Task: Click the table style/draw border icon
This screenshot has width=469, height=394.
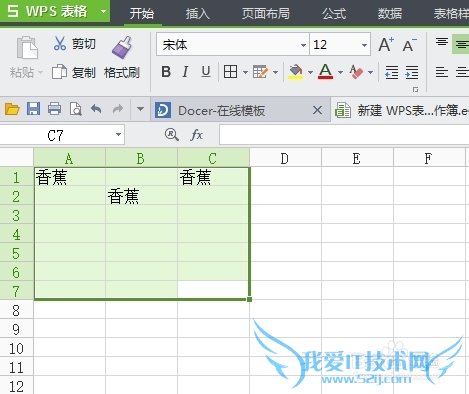Action: point(260,72)
